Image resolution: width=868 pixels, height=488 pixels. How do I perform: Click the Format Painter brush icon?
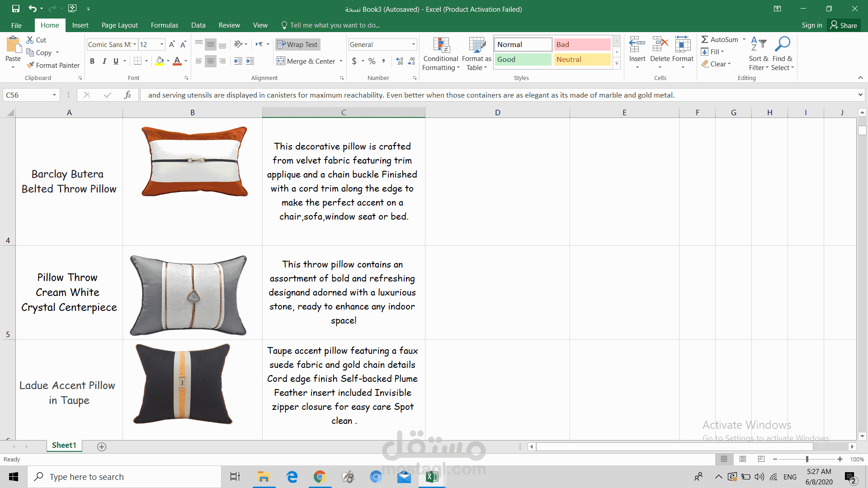pyautogui.click(x=30, y=65)
